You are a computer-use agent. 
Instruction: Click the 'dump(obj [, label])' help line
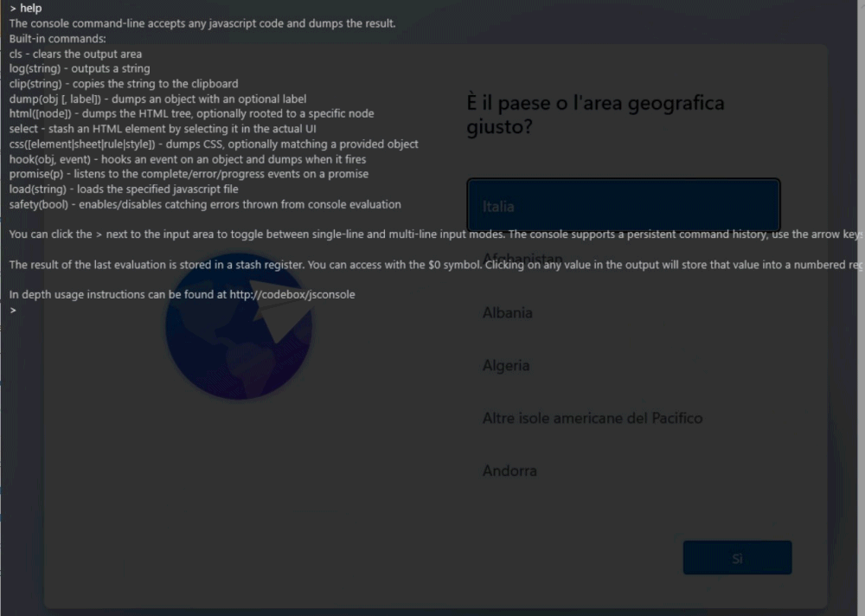coord(157,99)
